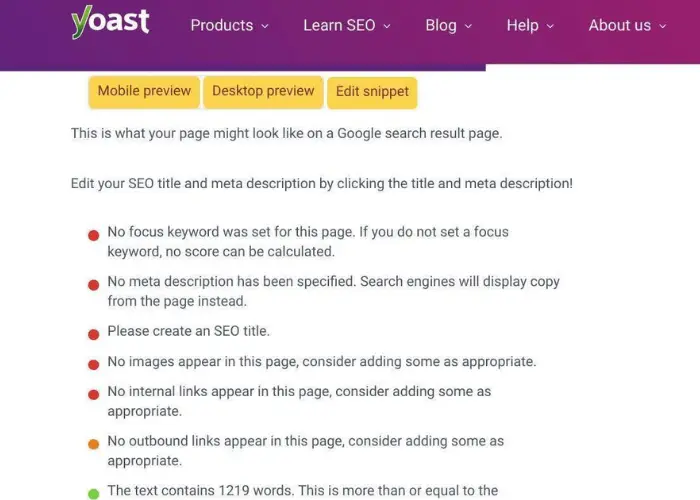The image size is (700, 500).
Task: Switch to Desktop preview
Action: coord(263,92)
